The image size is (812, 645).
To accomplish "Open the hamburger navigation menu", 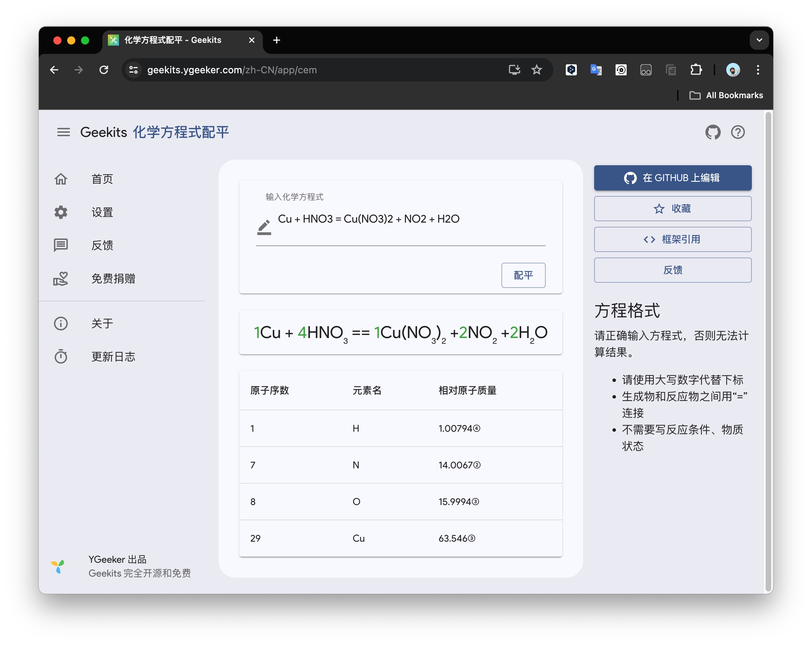I will [63, 132].
